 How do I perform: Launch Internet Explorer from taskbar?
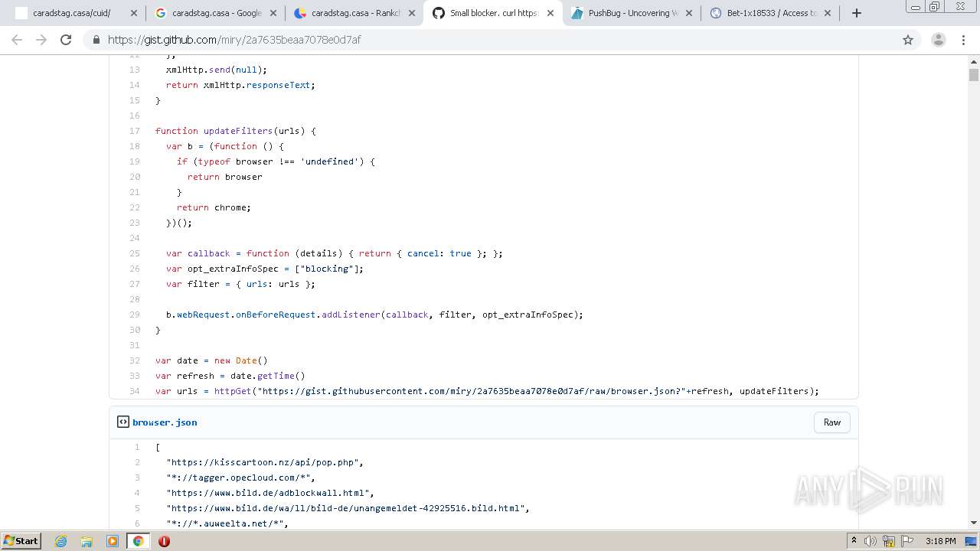pos(61,541)
